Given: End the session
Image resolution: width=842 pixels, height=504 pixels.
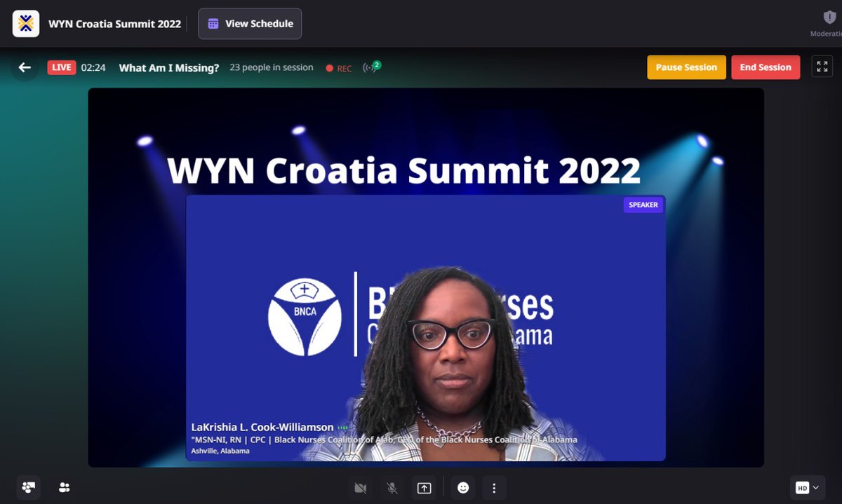Looking at the screenshot, I should (x=766, y=67).
